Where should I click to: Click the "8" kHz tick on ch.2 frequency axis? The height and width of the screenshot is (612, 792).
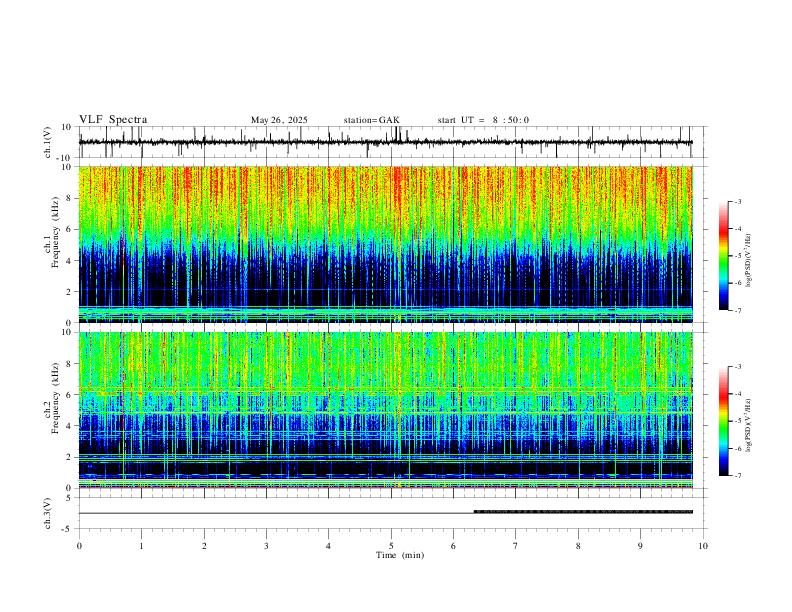point(69,364)
